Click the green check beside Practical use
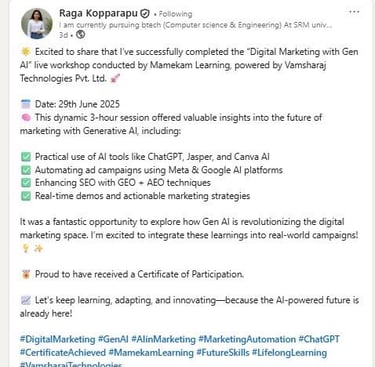Screen dimensions: 375x367 (x=26, y=157)
